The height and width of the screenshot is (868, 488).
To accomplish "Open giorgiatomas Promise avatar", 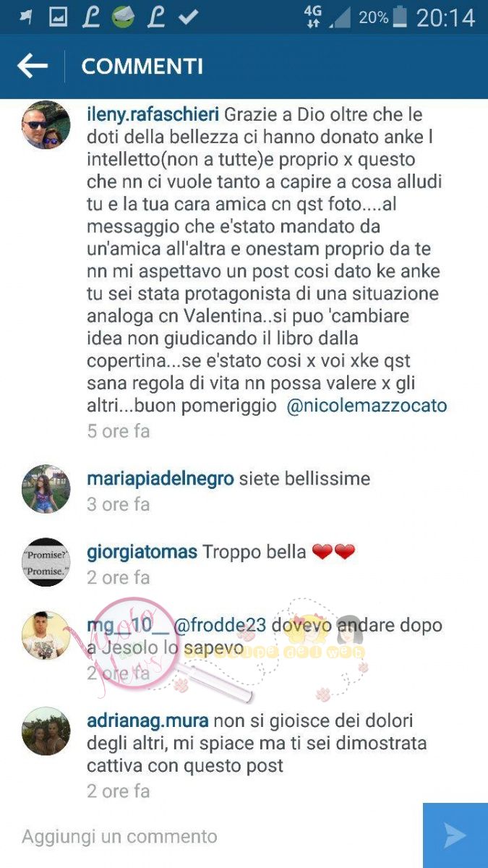I will (46, 562).
